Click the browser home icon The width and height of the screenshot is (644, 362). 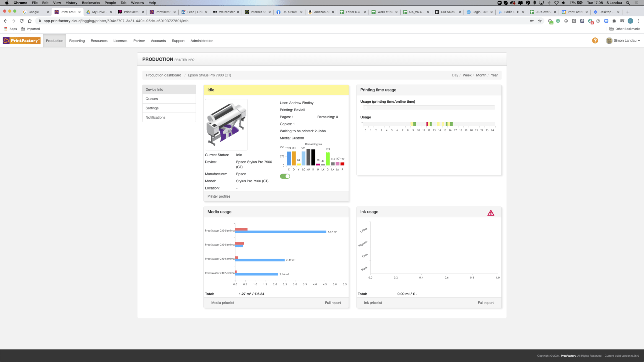pos(30,21)
